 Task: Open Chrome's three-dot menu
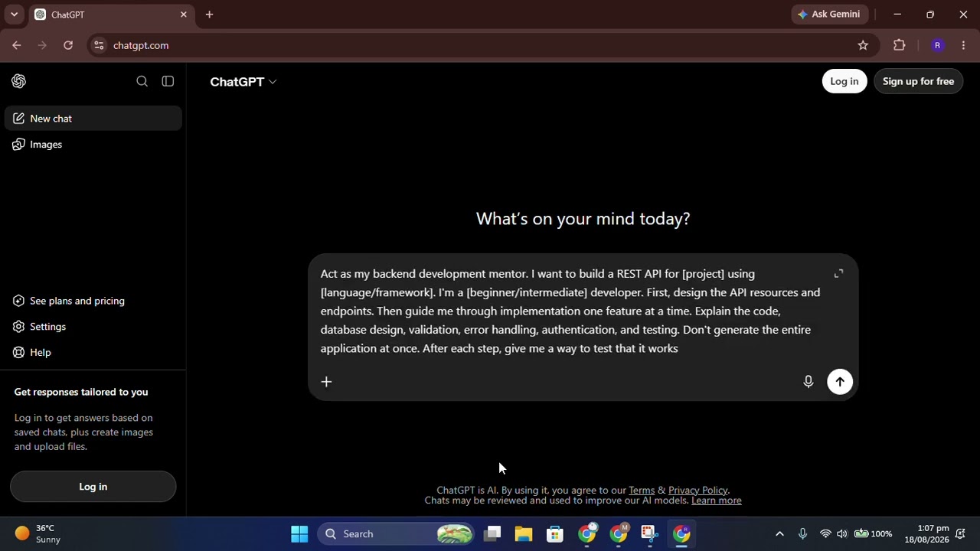coord(963,45)
